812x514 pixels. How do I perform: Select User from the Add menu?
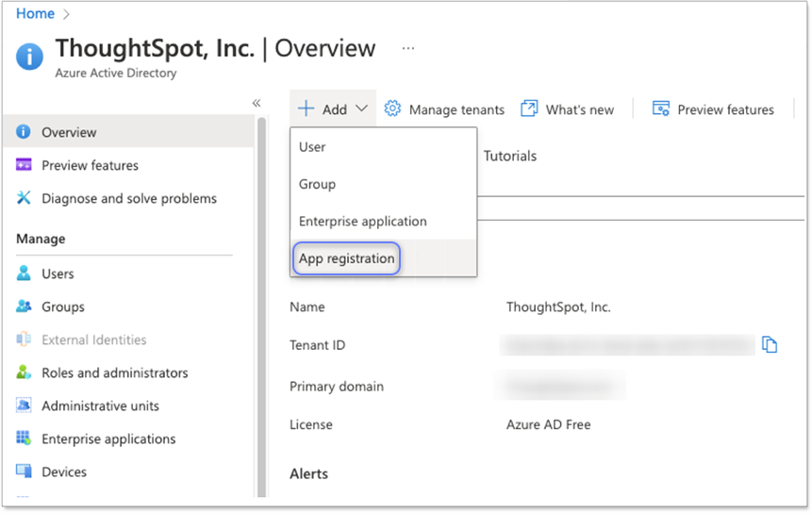coord(312,147)
